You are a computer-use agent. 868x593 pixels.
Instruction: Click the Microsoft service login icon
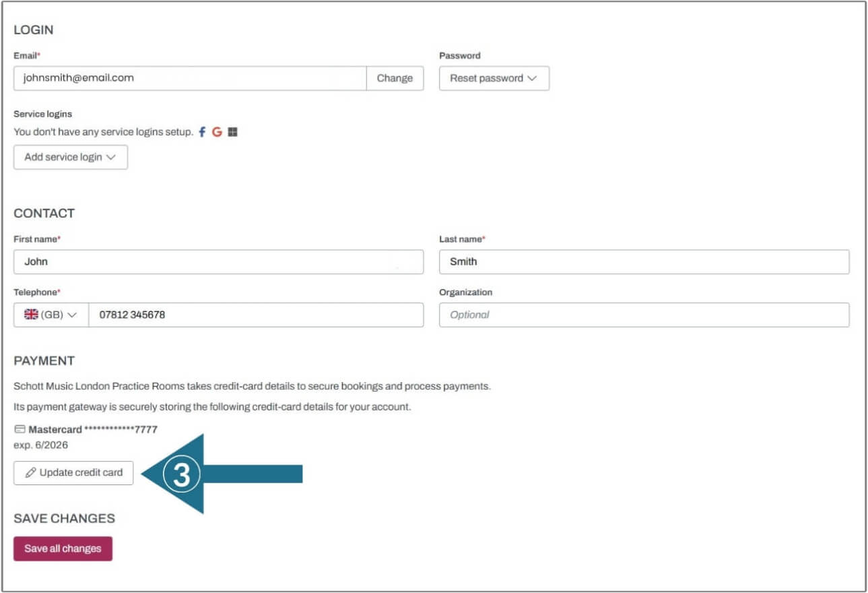pyautogui.click(x=232, y=132)
